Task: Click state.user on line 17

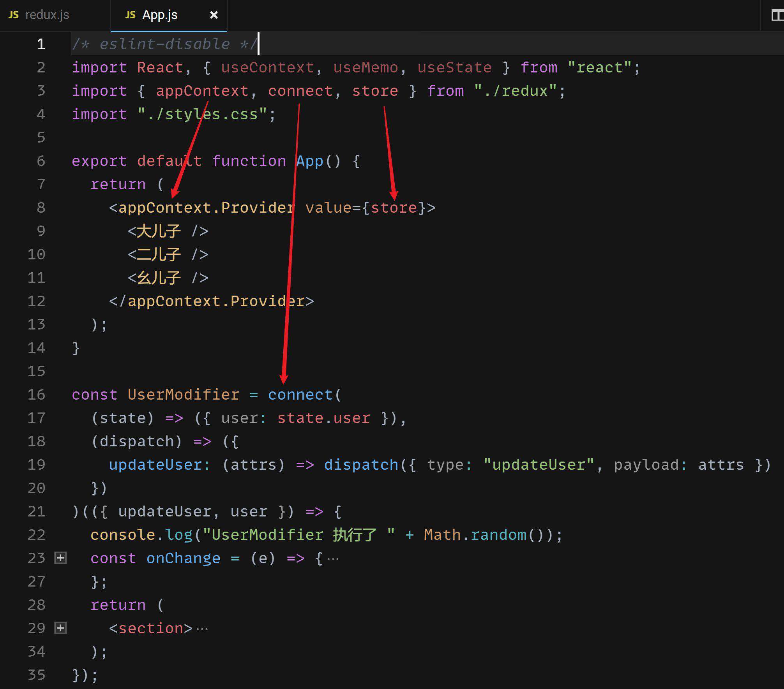Action: 324,418
